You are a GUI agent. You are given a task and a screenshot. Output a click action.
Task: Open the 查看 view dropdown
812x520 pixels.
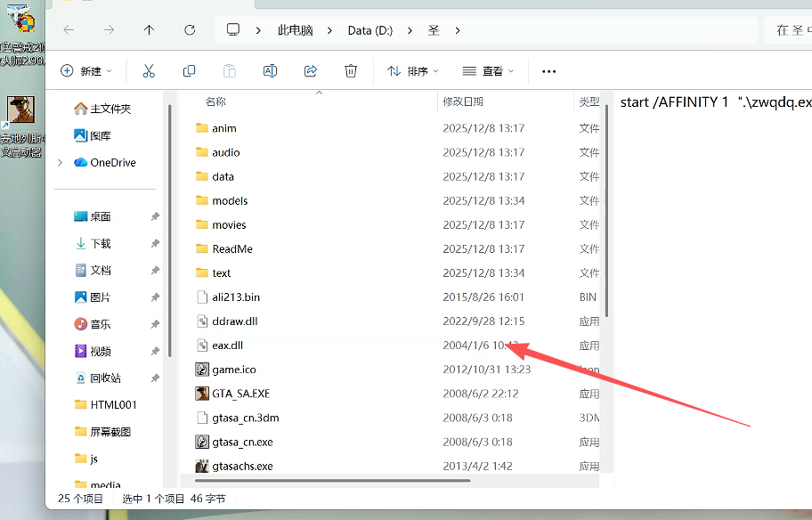(488, 71)
